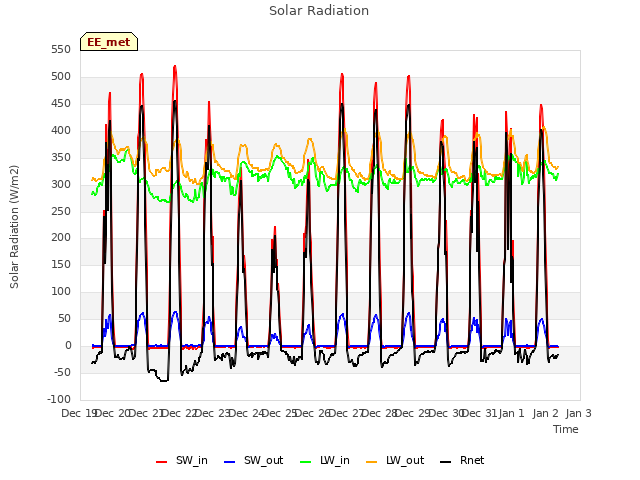Toggle the SW_out legend entry
The height and width of the screenshot is (480, 640).
coord(253,460)
